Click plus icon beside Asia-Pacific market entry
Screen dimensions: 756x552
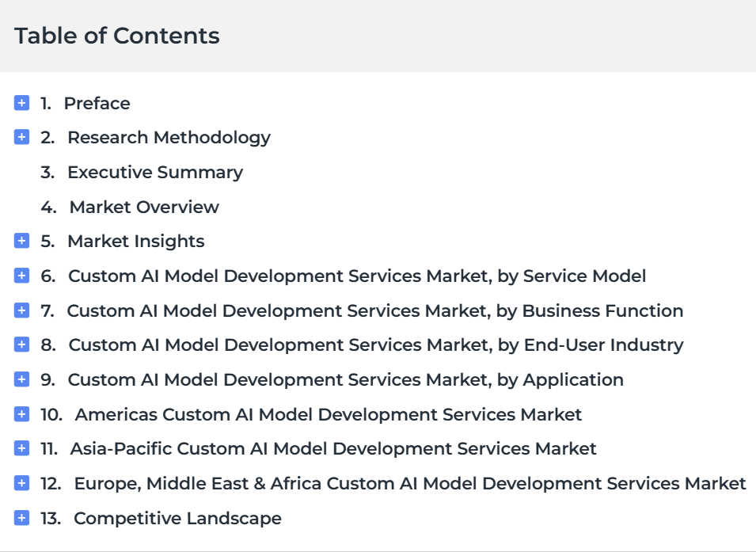[21, 448]
